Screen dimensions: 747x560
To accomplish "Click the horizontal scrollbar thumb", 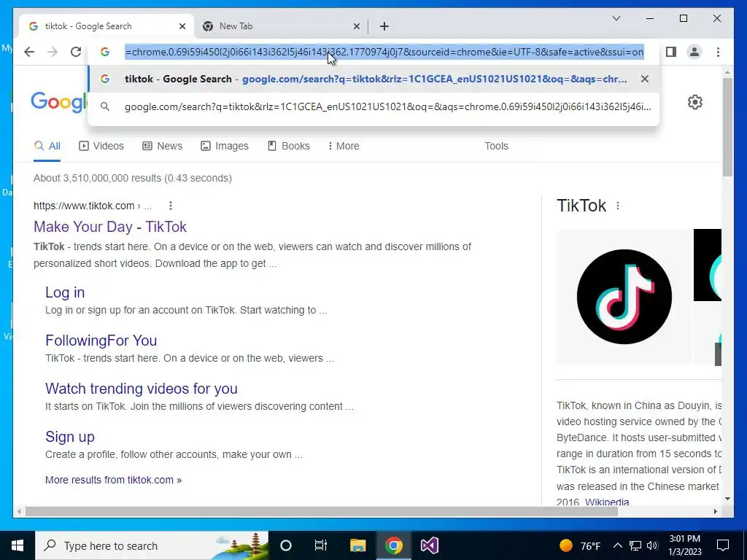I will (322, 512).
